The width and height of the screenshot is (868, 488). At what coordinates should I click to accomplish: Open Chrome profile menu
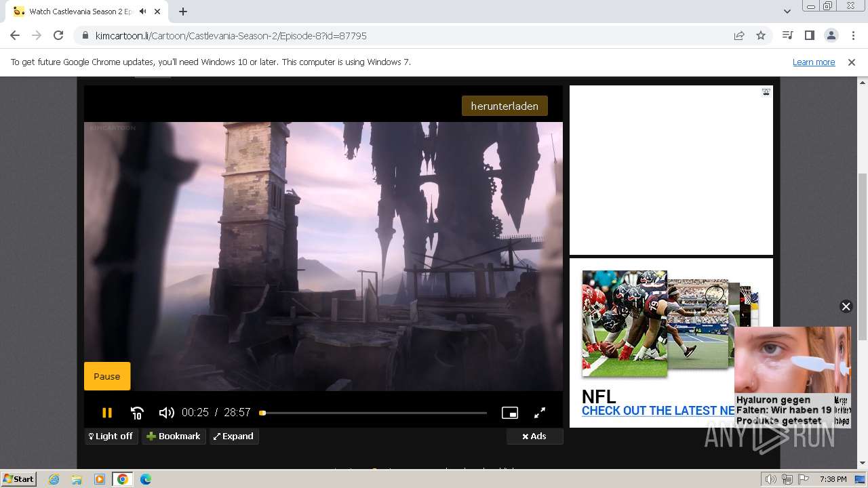pyautogui.click(x=831, y=35)
